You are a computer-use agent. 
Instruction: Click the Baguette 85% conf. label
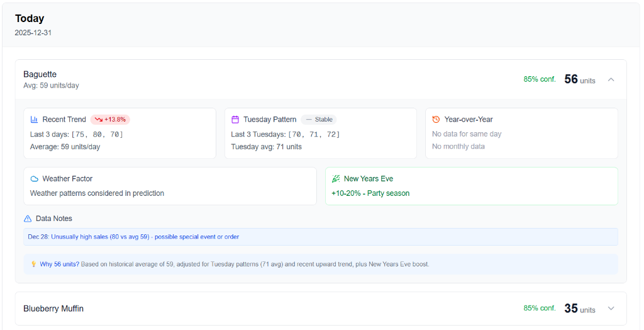(539, 79)
